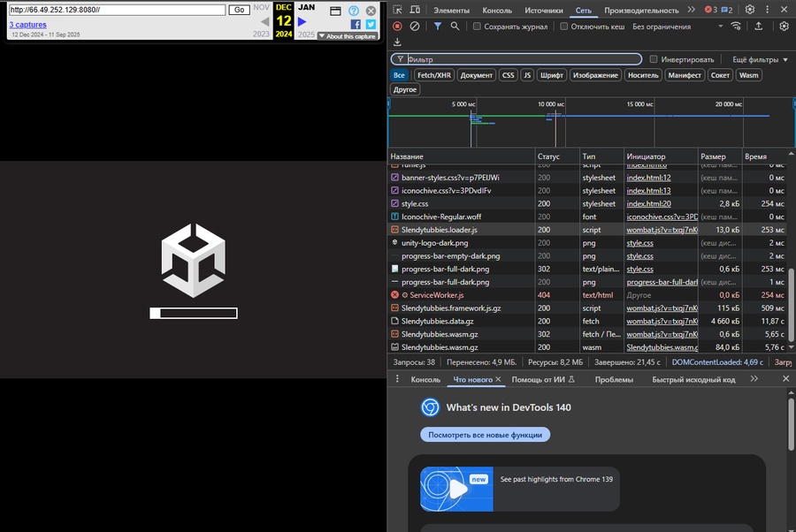This screenshot has width=796, height=532.
Task: Share capture on Facebook icon
Action: (356, 25)
